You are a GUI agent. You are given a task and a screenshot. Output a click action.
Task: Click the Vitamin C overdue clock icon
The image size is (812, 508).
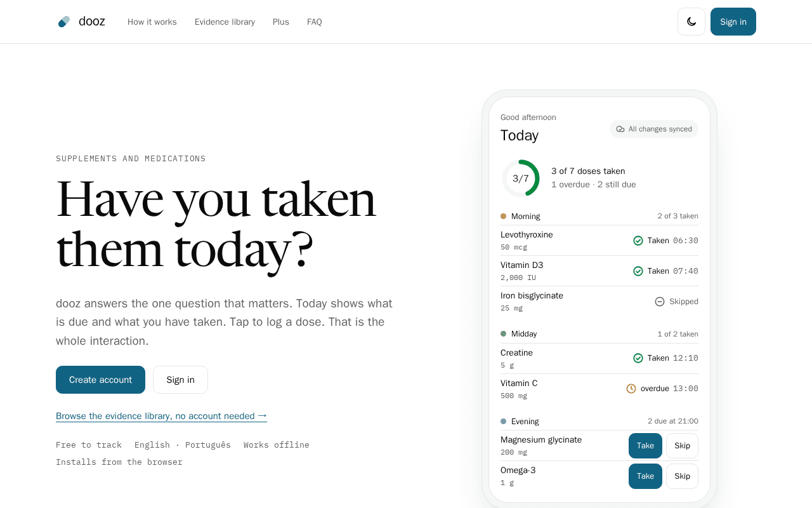pyautogui.click(x=631, y=389)
